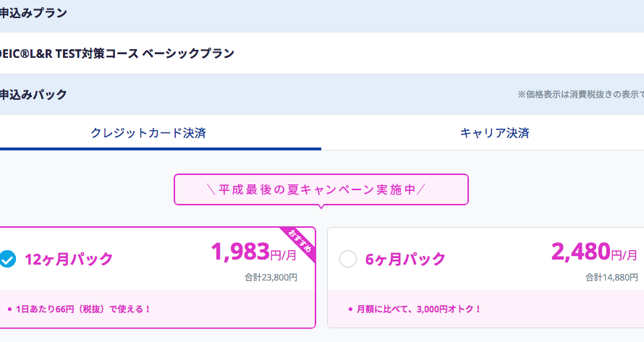
Task: Click the 6ヶ月パック label
Action: point(405,259)
